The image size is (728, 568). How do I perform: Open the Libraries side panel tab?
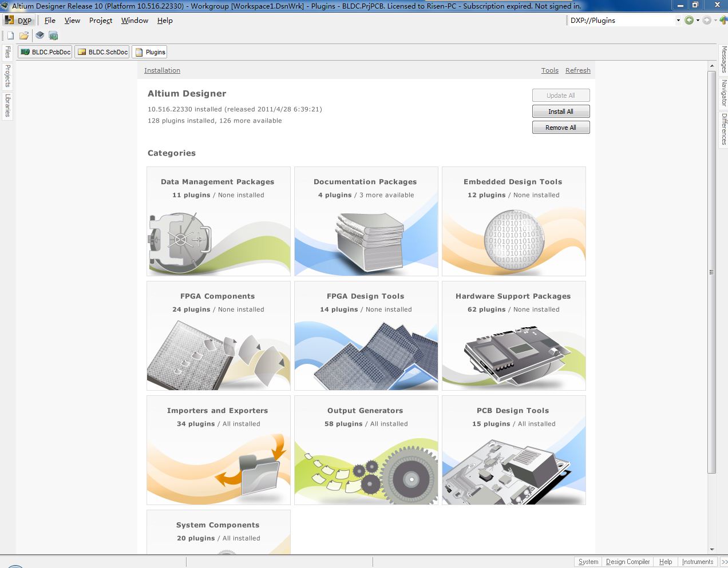(x=7, y=106)
